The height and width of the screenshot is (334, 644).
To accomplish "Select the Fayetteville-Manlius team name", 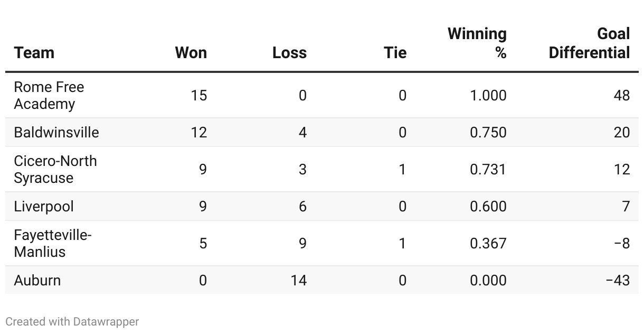I will (x=53, y=243).
